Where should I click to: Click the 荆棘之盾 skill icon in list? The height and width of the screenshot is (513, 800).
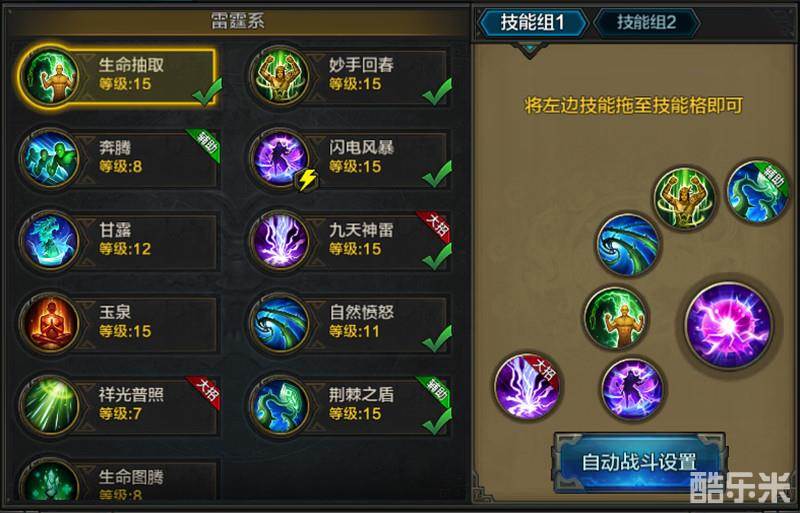click(280, 406)
